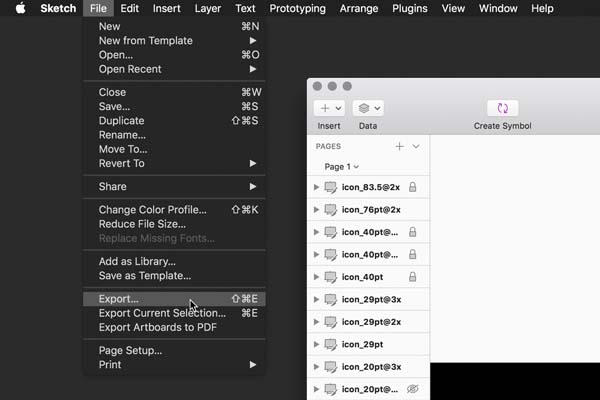Open the Open Recent submenu
This screenshot has height=400, width=600.
174,69
